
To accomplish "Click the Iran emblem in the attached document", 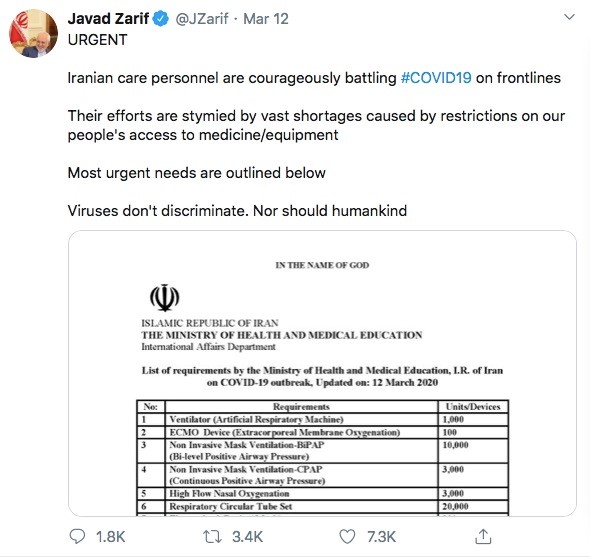I will point(164,298).
